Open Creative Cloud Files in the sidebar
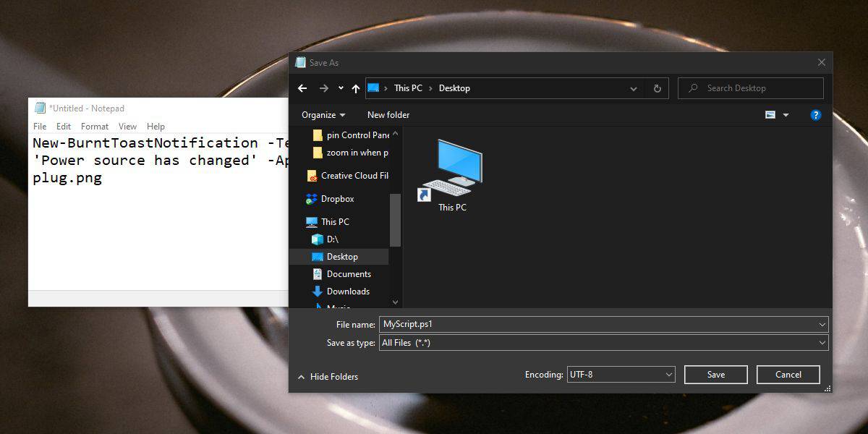The width and height of the screenshot is (868, 434). (x=347, y=176)
